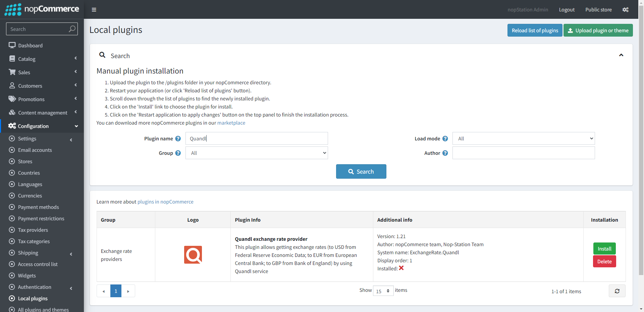Expand the Customers menu arrow
This screenshot has height=312, width=644.
point(76,85)
